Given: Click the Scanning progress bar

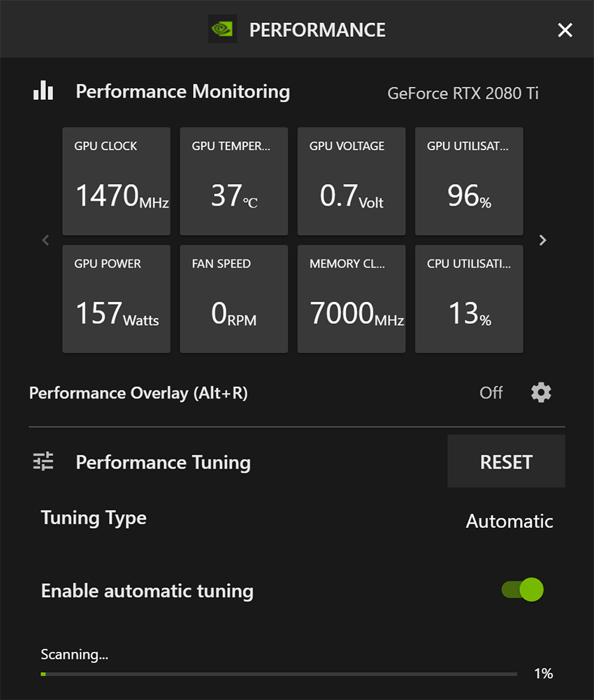Looking at the screenshot, I should (280, 674).
